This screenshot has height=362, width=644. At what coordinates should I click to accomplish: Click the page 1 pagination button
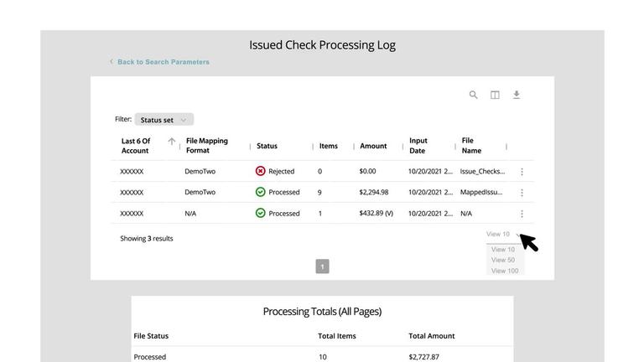pyautogui.click(x=322, y=266)
